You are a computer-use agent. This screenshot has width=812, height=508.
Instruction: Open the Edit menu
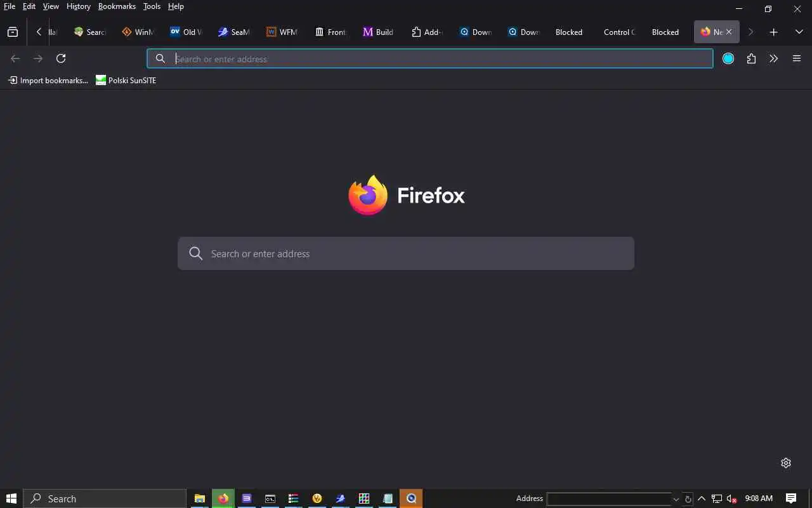click(29, 6)
